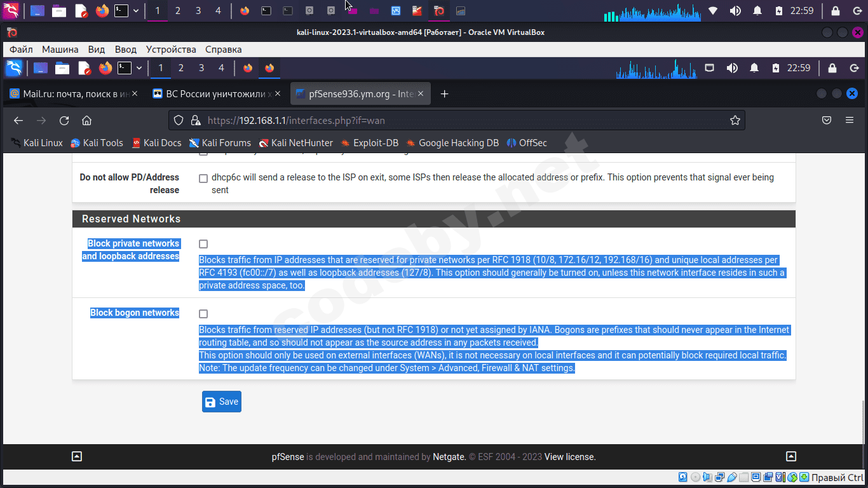Open the Машина menu
The width and height of the screenshot is (868, 488).
60,49
